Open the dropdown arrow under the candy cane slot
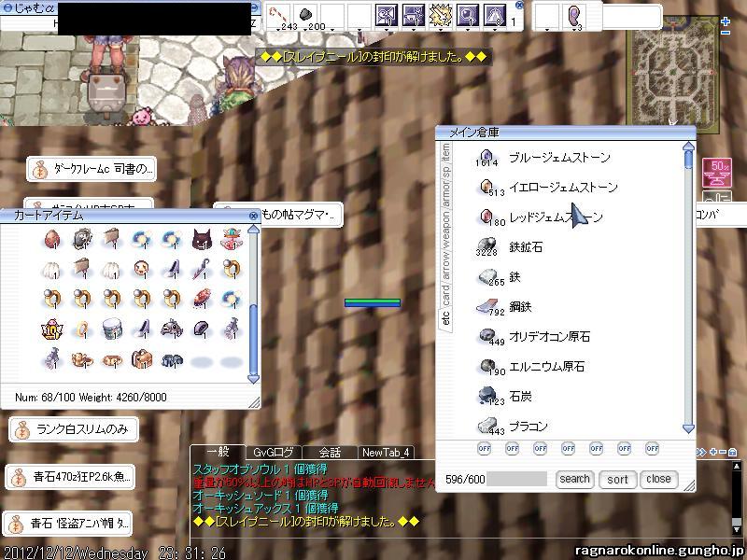The image size is (747, 560). tap(277, 30)
